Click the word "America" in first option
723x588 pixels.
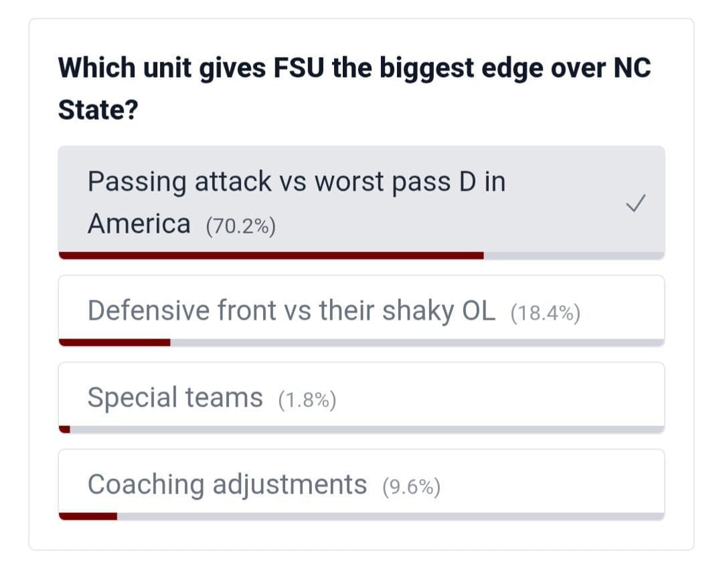click(139, 224)
